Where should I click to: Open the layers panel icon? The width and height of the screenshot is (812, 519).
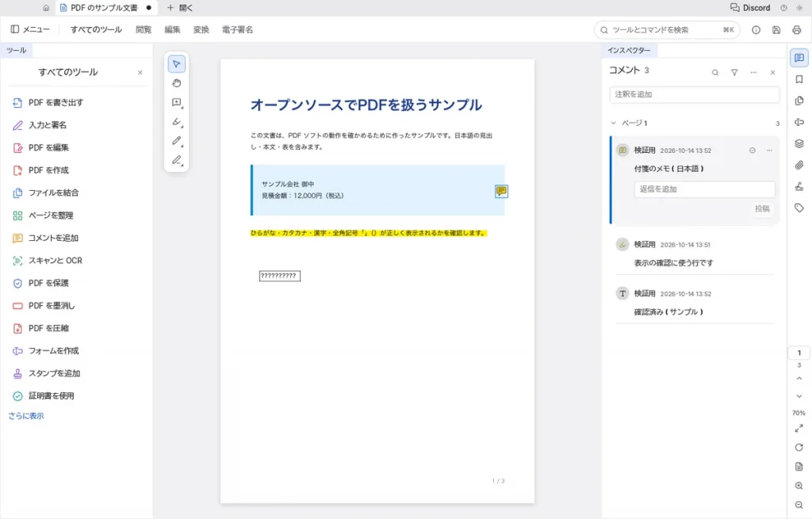(799, 143)
